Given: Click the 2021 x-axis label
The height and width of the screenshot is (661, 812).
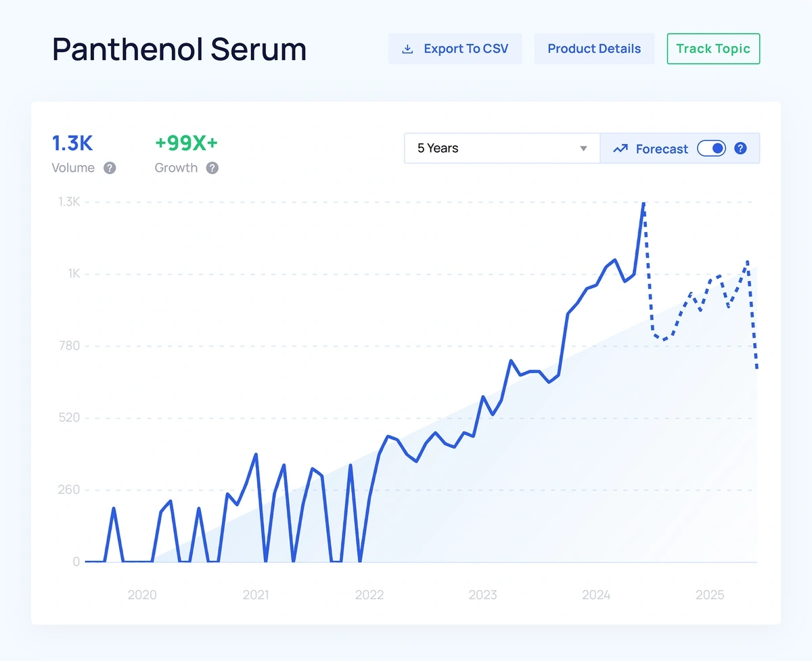Looking at the screenshot, I should click(x=256, y=595).
